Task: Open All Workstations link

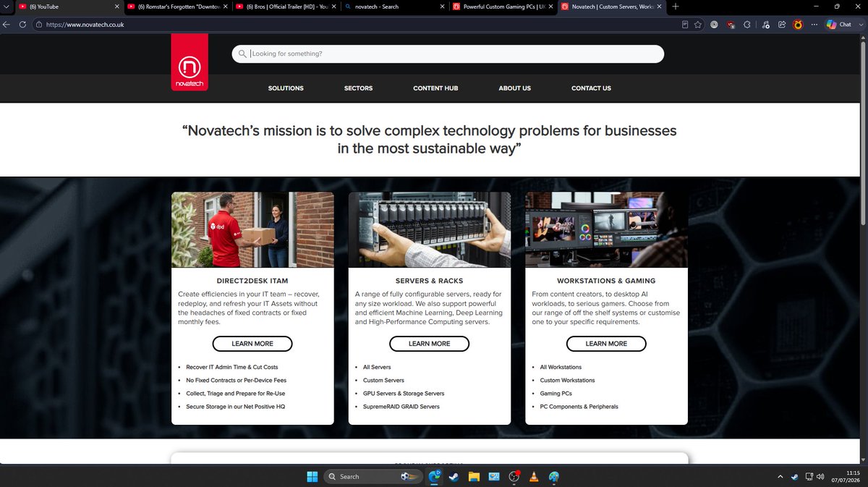Action: 561,367
